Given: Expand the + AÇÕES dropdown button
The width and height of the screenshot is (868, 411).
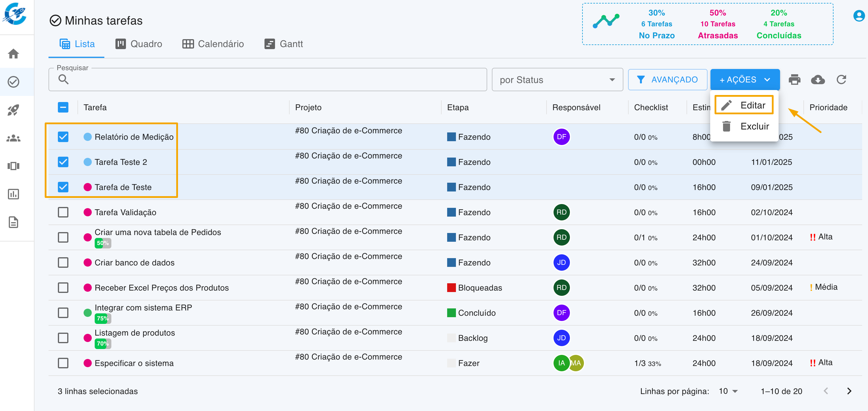Looking at the screenshot, I should 745,80.
